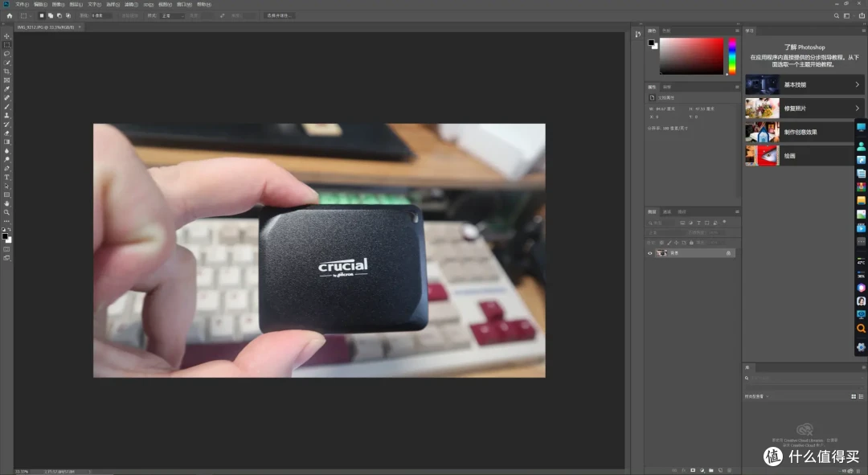This screenshot has width=868, height=475.
Task: Open the layer blend mode dropdown
Action: tap(665, 232)
